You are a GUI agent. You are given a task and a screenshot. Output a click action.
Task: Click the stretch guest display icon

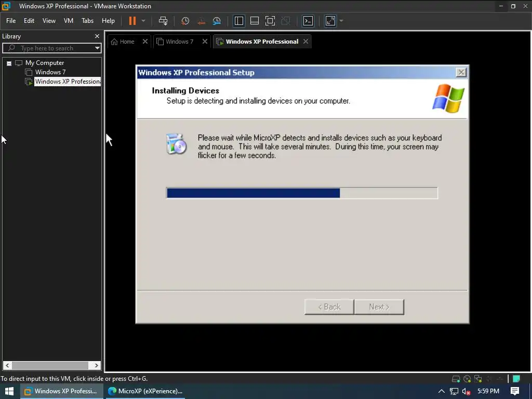tap(330, 21)
